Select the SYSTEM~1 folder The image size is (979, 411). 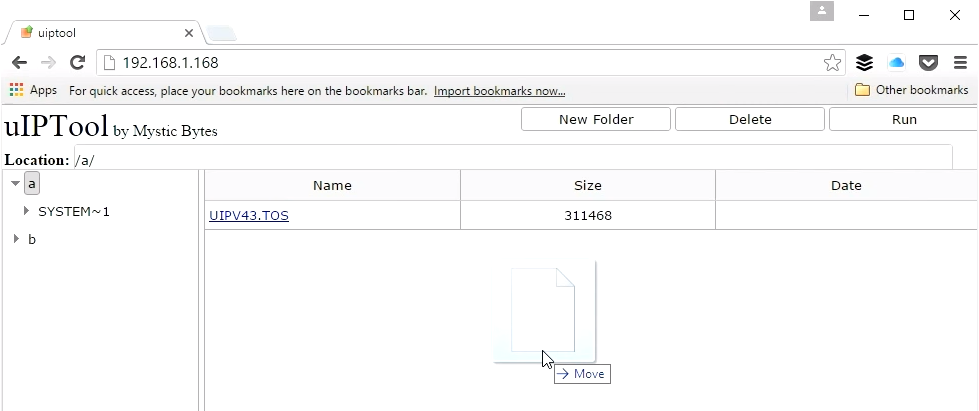pos(74,212)
